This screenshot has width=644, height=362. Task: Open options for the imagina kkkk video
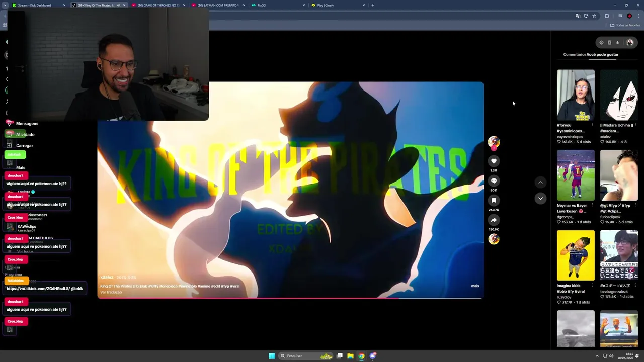[592, 286]
